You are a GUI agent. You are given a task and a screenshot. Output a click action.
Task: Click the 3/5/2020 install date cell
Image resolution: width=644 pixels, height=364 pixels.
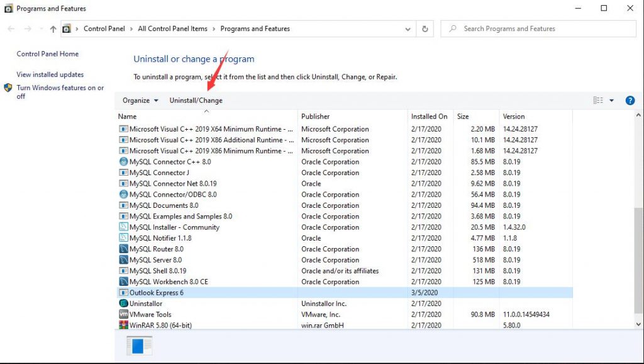click(425, 292)
